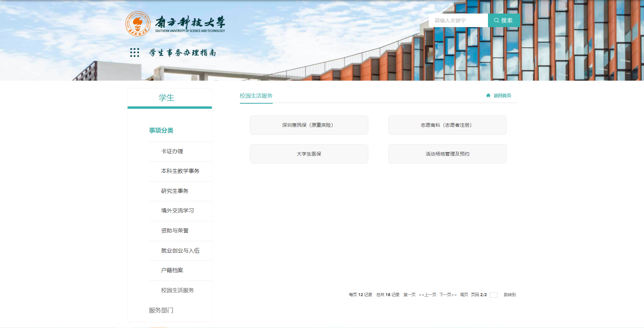Open the 返回首页 link

click(x=502, y=96)
